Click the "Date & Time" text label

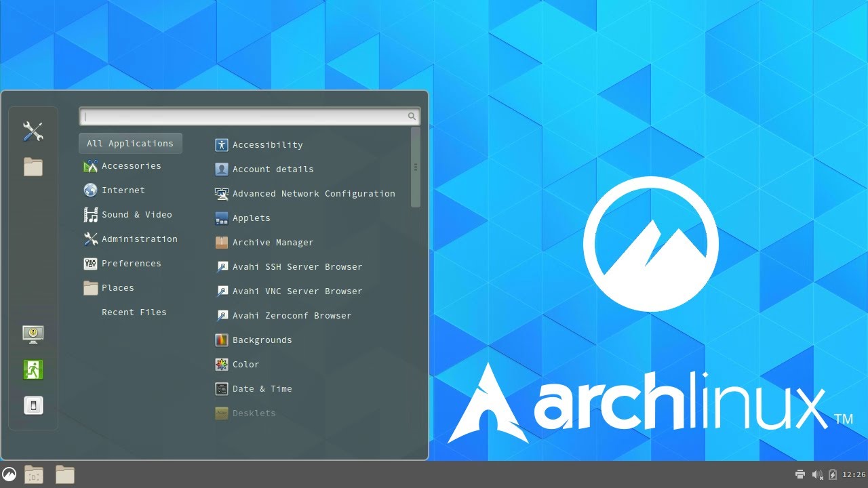coord(262,388)
